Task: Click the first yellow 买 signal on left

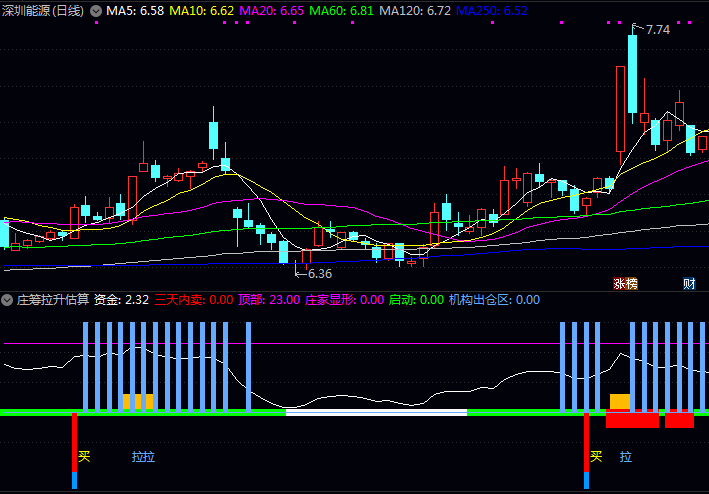Action: [84, 456]
